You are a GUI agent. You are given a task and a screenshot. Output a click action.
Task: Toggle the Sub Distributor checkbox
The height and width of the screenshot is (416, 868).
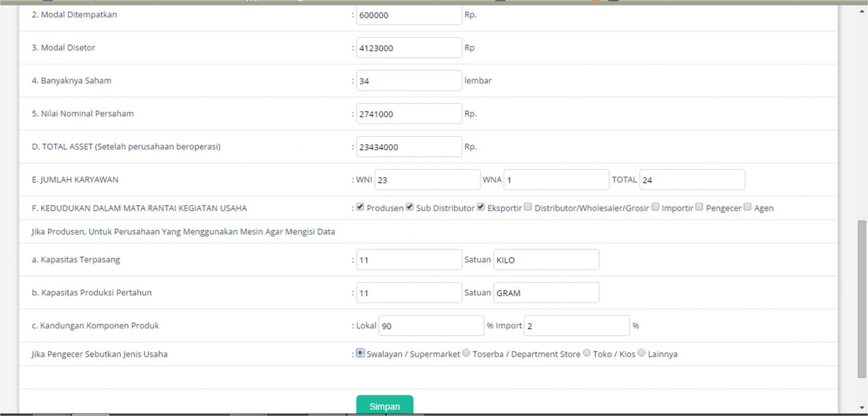coord(410,207)
